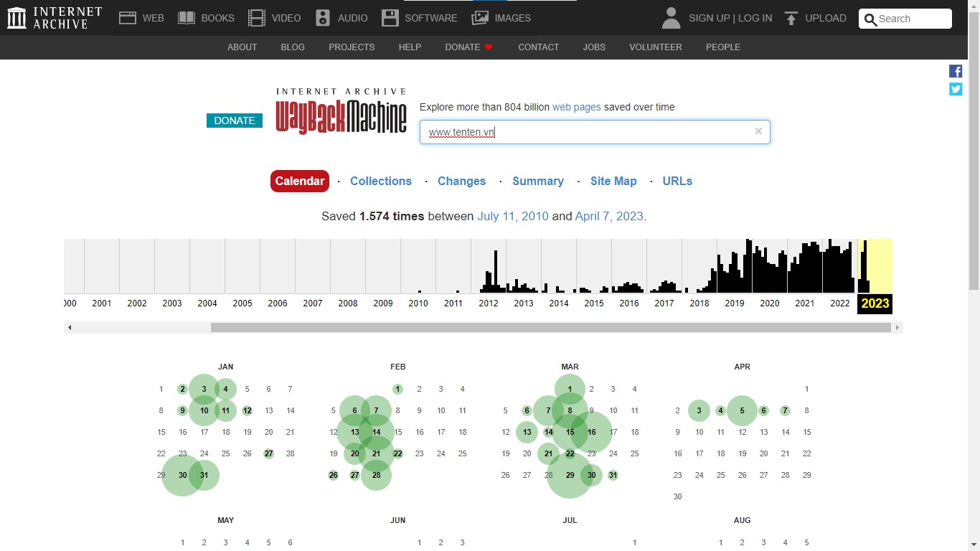This screenshot has width=980, height=551.
Task: Select year 2012 on the timeline
Action: click(x=489, y=303)
